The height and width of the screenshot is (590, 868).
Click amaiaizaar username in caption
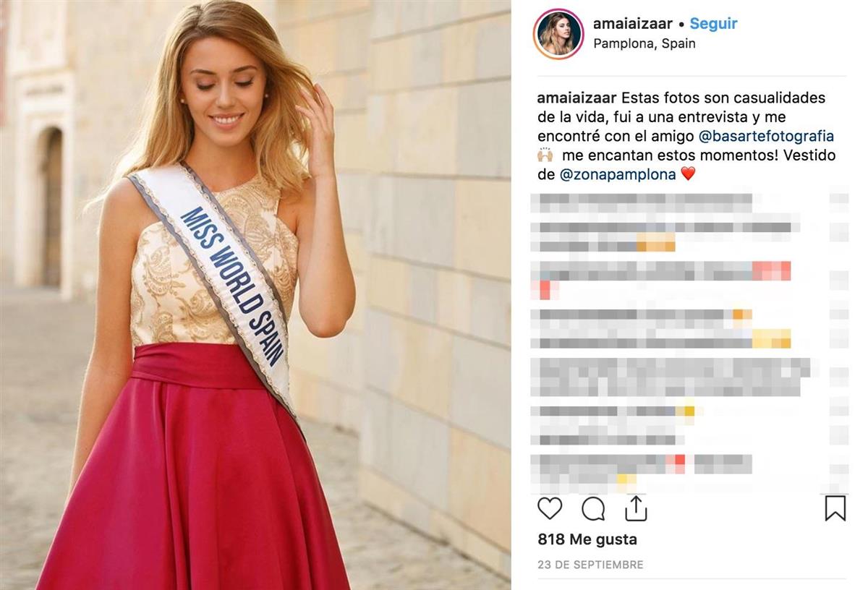pos(577,98)
